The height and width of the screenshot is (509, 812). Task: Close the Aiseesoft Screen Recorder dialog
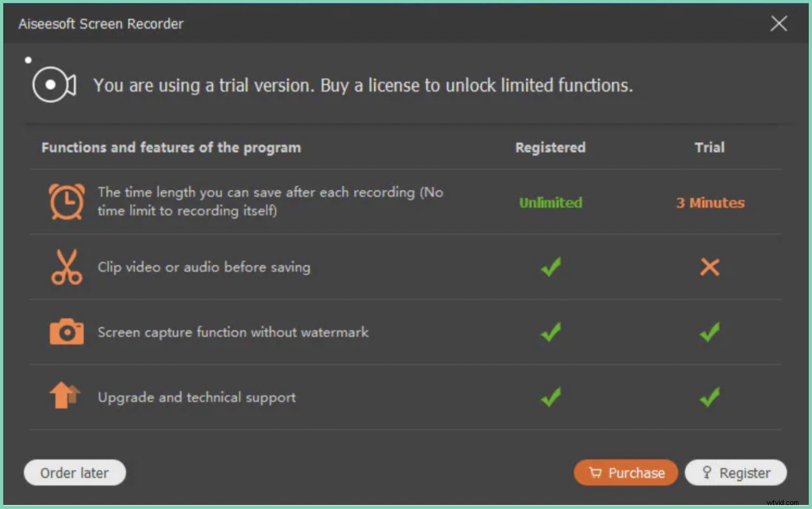[779, 24]
